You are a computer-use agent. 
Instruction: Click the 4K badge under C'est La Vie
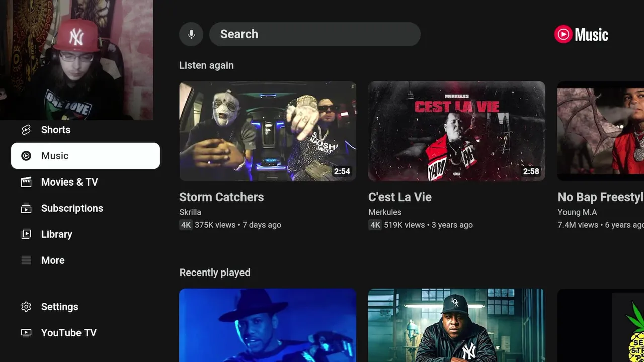[375, 225]
